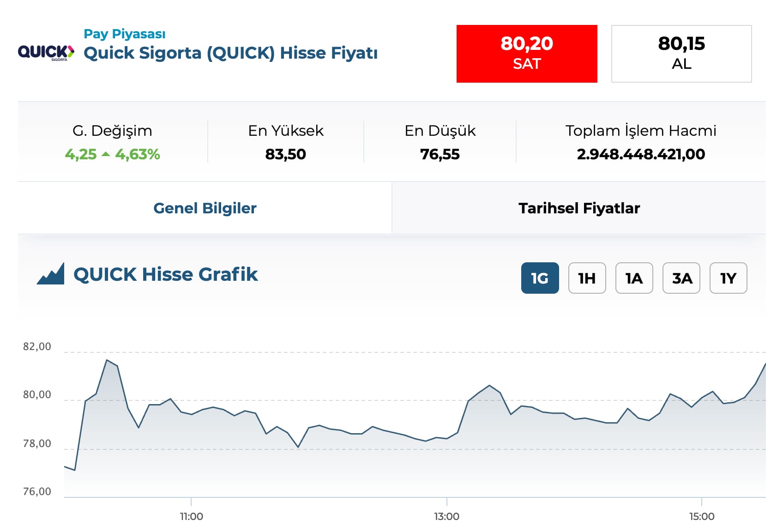Click the green up arrow in G. Değişim

[x=106, y=154]
